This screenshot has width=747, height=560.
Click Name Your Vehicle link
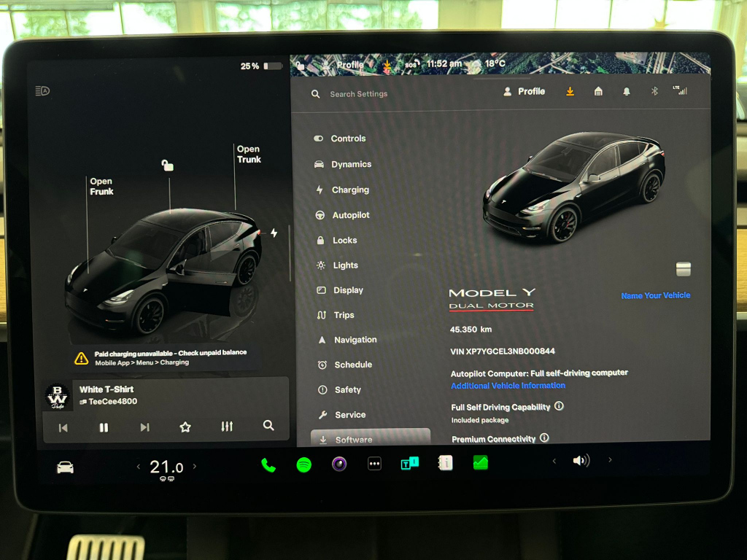[x=656, y=295]
